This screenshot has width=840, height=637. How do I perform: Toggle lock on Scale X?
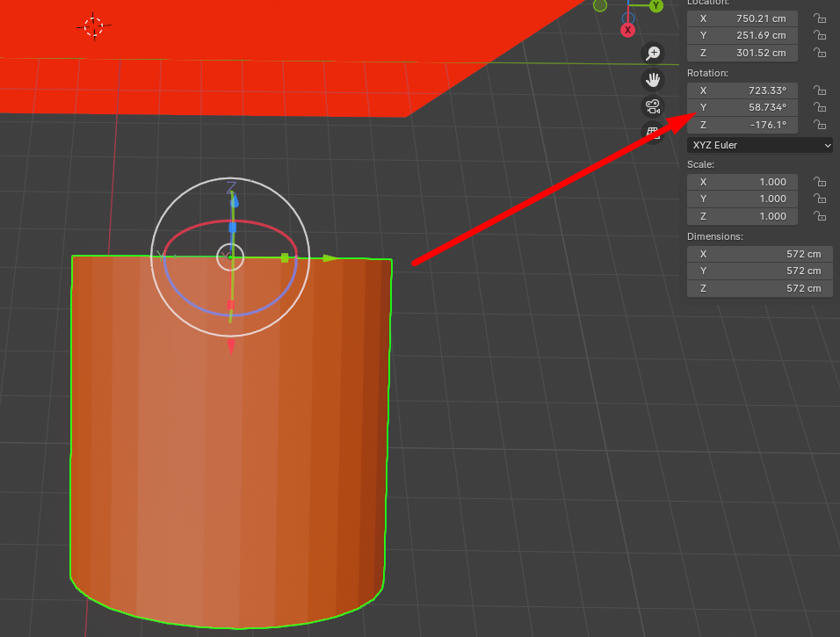coord(820,182)
